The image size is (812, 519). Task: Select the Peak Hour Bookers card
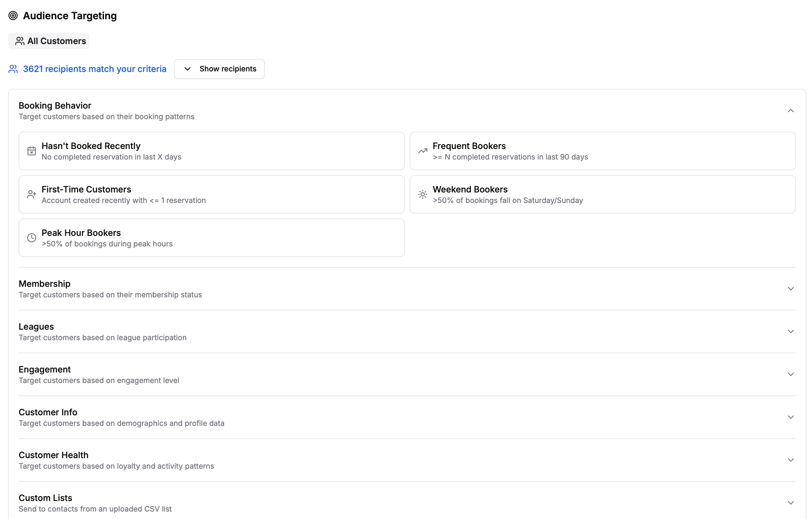(x=212, y=238)
